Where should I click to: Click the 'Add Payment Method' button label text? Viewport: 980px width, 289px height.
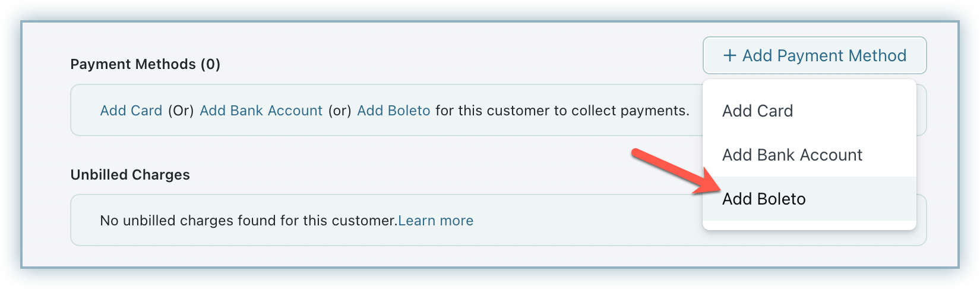click(824, 55)
